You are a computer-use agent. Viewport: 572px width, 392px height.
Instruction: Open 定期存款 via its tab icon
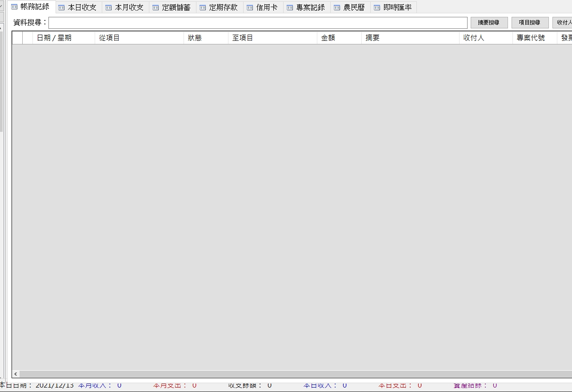203,8
